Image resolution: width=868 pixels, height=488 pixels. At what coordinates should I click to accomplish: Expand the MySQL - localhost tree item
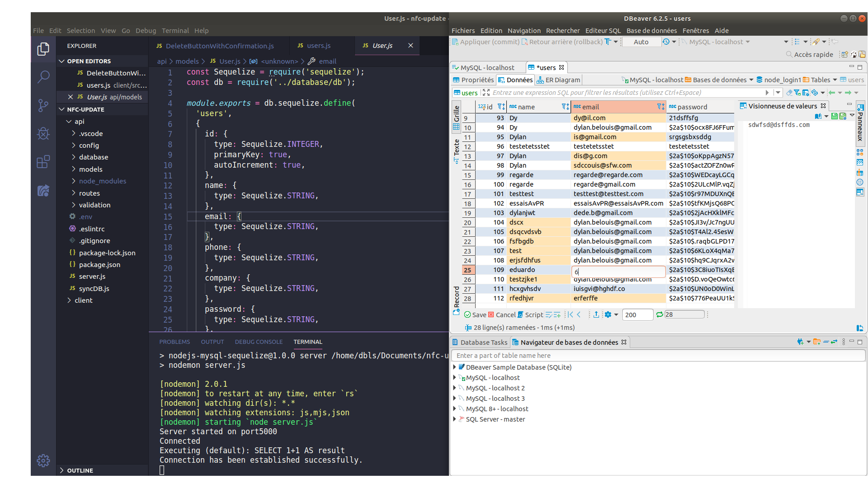click(455, 377)
